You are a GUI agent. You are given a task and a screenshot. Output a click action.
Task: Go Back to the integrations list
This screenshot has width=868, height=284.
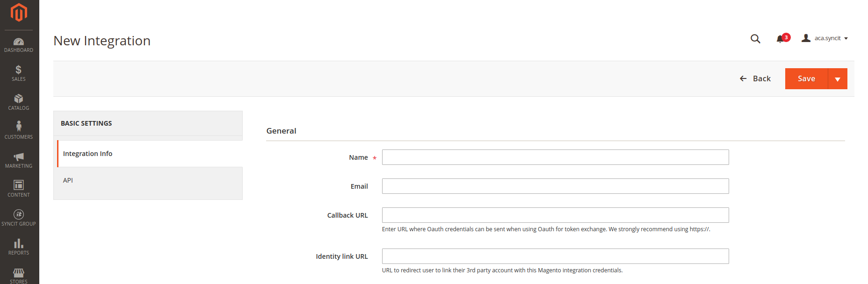click(x=755, y=79)
